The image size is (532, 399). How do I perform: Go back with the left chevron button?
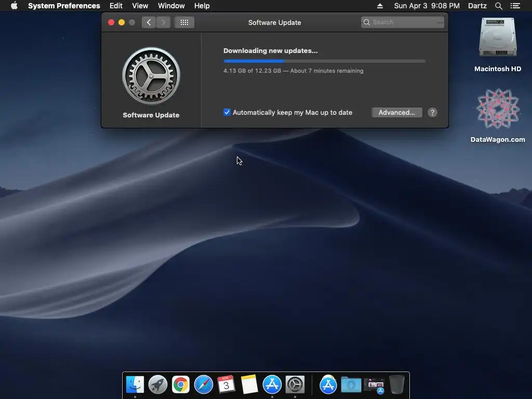click(x=149, y=22)
